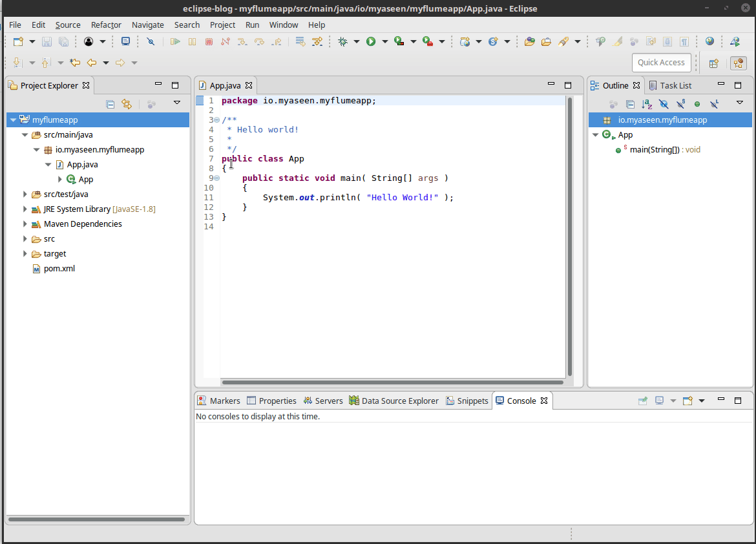Click the Open Web Browser globe icon
The height and width of the screenshot is (544, 756).
[709, 41]
